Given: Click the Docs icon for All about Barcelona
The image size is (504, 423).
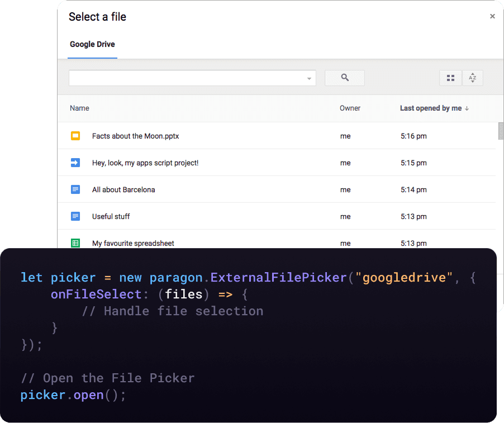Looking at the screenshot, I should click(x=75, y=189).
